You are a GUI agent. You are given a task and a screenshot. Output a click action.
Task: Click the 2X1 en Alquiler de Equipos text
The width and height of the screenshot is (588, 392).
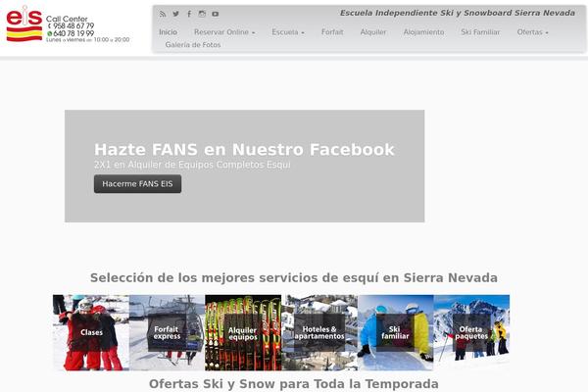click(x=192, y=165)
